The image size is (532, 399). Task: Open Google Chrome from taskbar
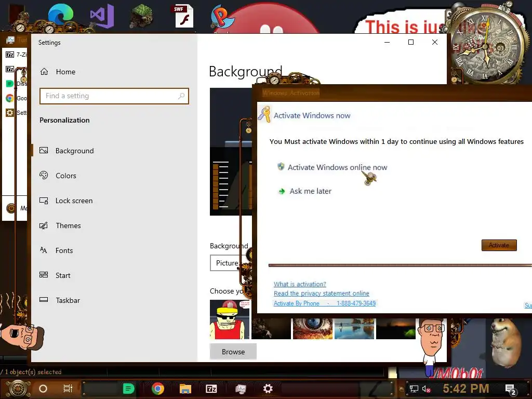pos(158,389)
